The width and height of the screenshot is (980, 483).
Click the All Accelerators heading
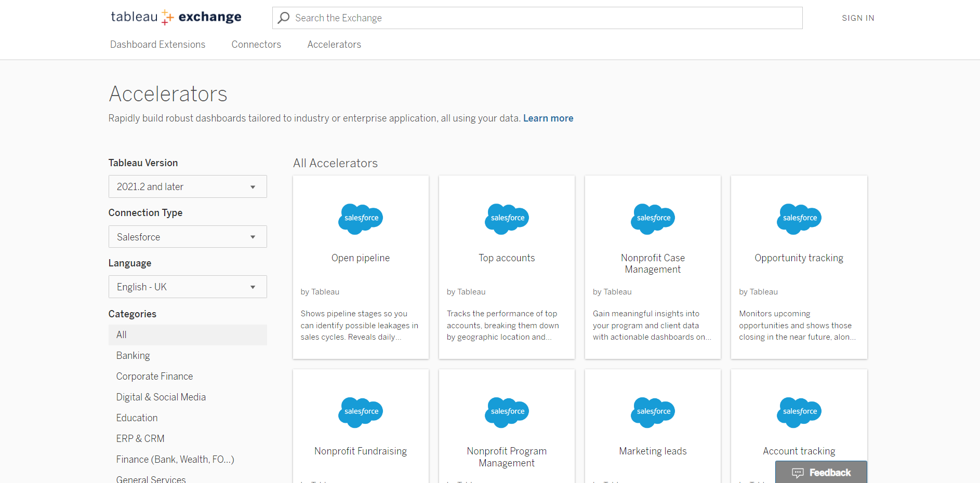[335, 163]
